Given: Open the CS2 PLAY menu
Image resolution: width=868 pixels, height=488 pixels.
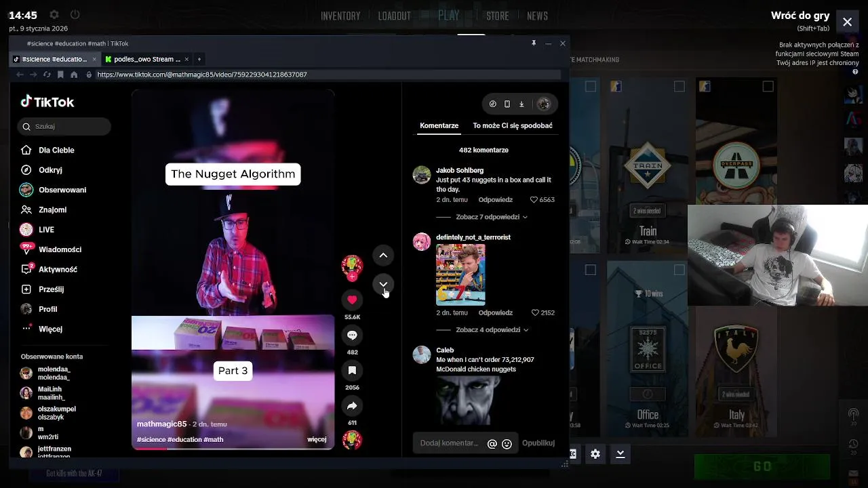Looking at the screenshot, I should (449, 16).
